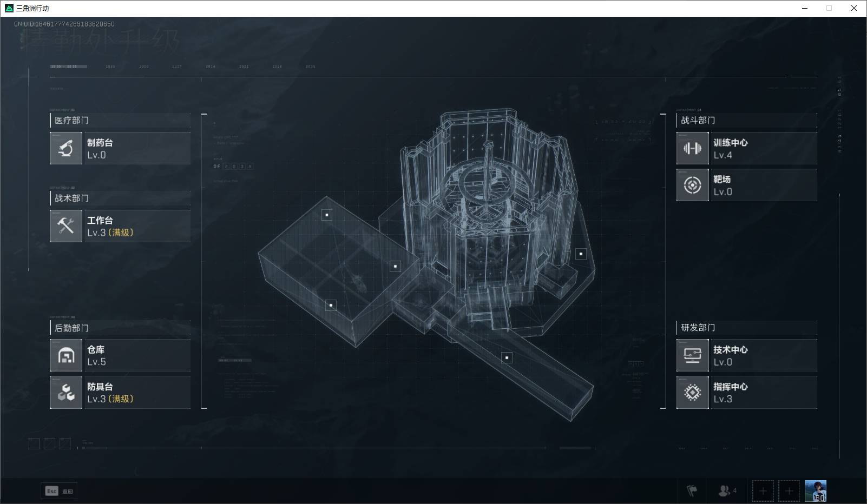Click the 后勤部门 section header

click(120, 328)
